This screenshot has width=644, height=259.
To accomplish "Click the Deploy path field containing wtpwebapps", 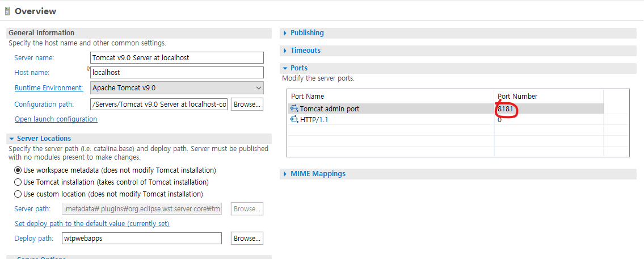I will point(142,239).
